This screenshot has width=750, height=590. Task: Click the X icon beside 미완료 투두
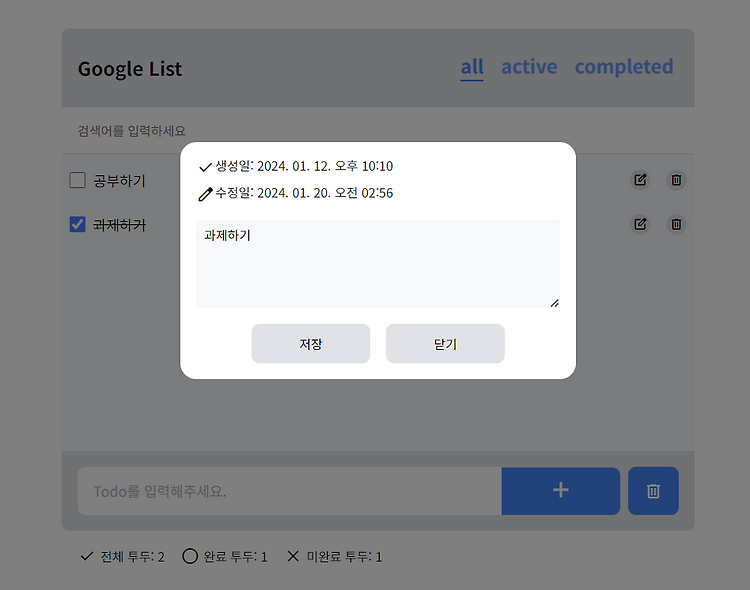pyautogui.click(x=293, y=556)
